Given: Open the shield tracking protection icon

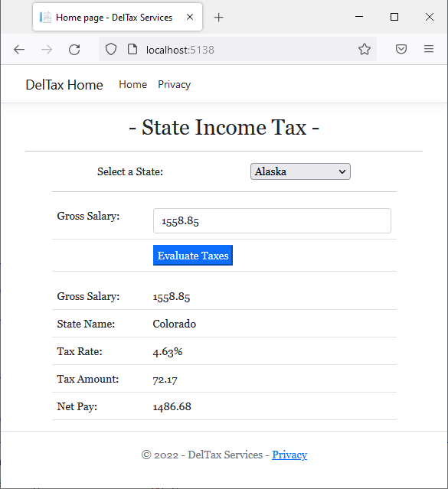Looking at the screenshot, I should (111, 49).
